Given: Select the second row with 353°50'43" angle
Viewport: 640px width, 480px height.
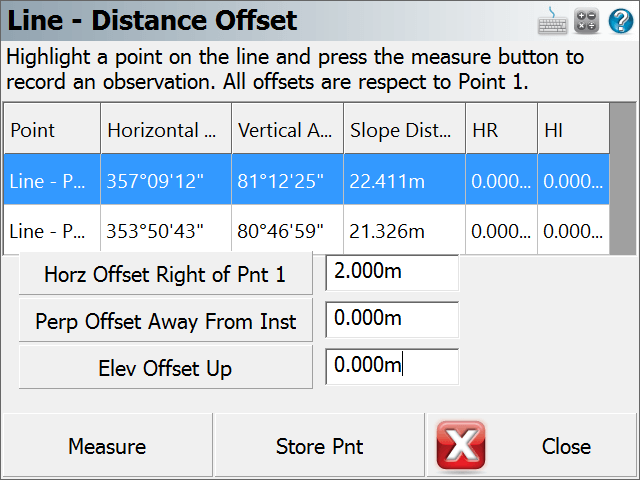Looking at the screenshot, I should (307, 229).
